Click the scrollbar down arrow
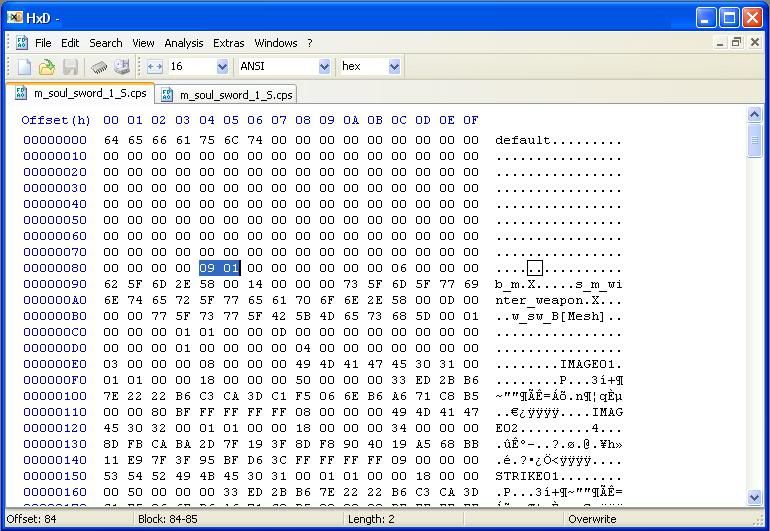 coord(755,499)
